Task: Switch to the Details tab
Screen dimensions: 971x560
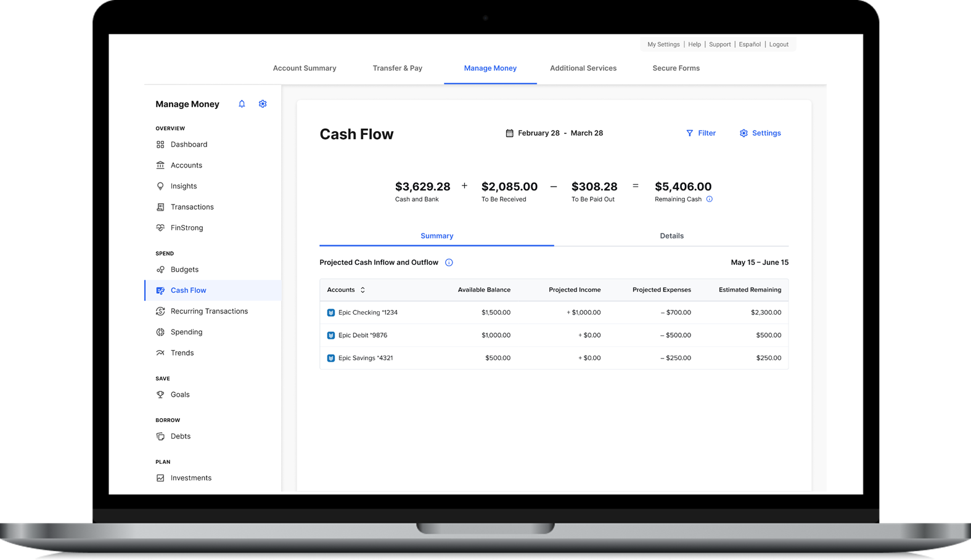Action: click(x=671, y=236)
